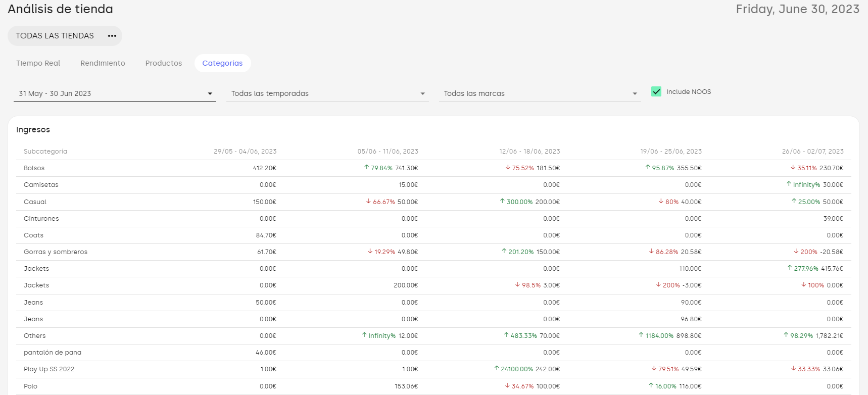The image size is (868, 395).
Task: Click the up arrow next to 201.20%
Action: [504, 251]
